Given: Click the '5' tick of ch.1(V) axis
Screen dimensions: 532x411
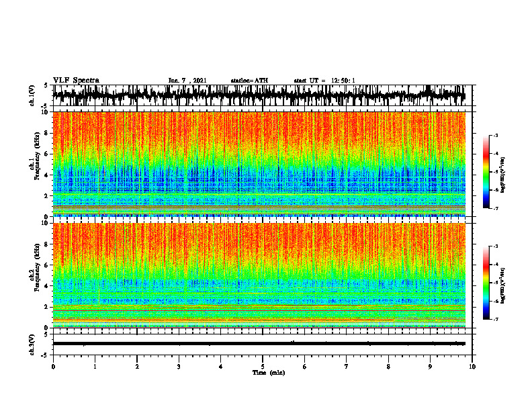Looking at the screenshot, I should pyautogui.click(x=46, y=85).
